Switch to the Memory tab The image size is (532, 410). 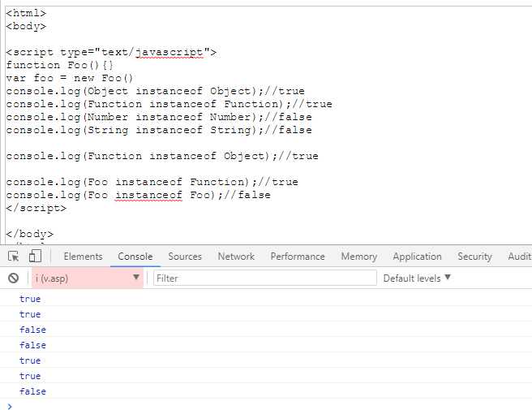359,257
